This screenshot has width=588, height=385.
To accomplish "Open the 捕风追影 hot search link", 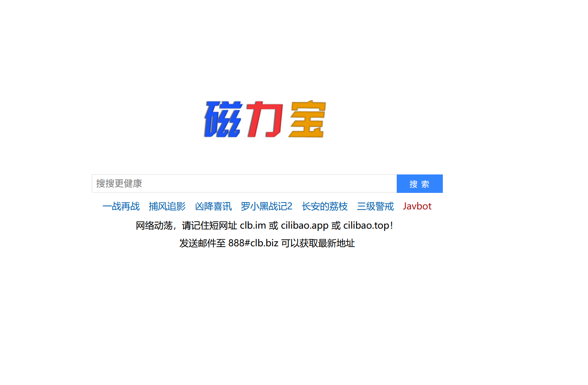I will tap(167, 206).
